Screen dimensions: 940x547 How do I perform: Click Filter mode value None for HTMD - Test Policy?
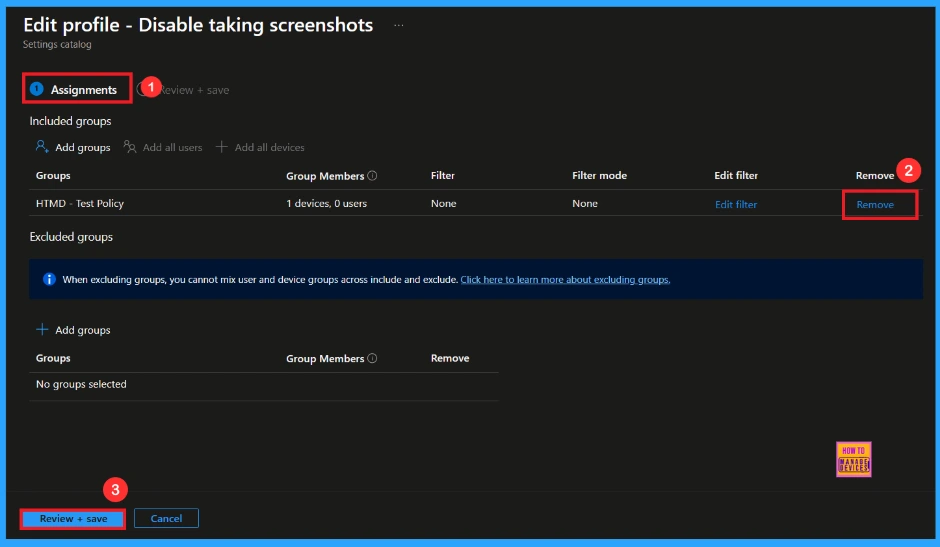click(x=585, y=203)
